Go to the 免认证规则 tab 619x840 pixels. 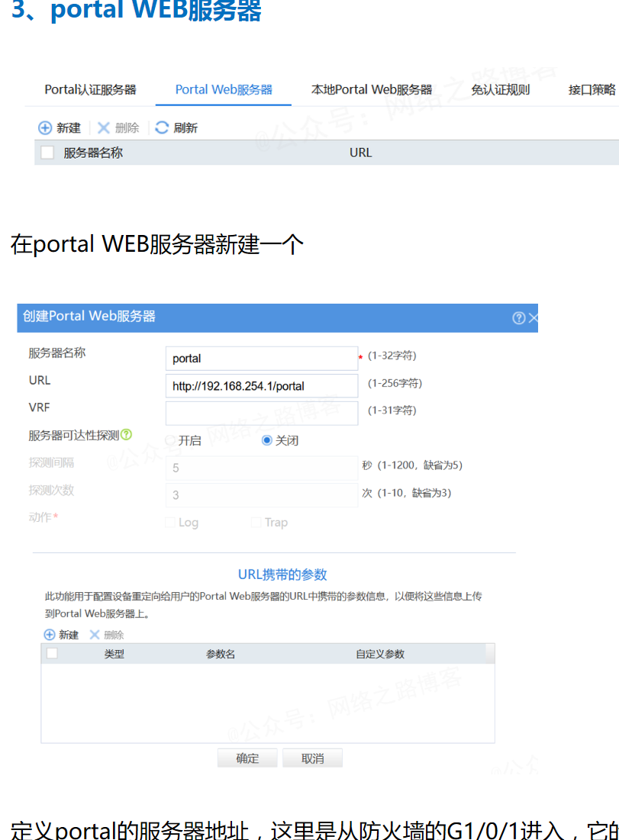click(500, 90)
